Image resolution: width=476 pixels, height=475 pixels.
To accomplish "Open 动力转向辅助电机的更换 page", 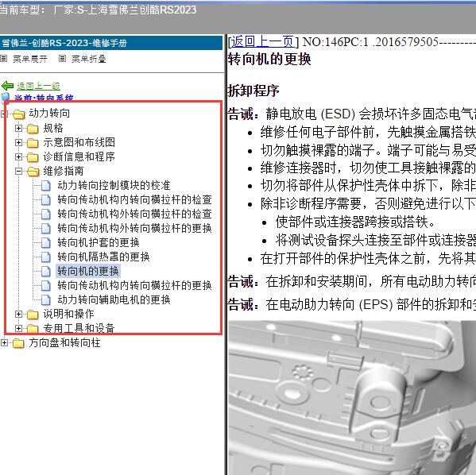I will [114, 299].
